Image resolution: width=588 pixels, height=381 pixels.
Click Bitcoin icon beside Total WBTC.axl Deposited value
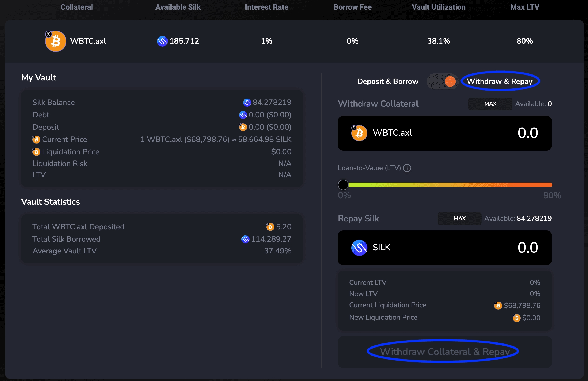(270, 227)
